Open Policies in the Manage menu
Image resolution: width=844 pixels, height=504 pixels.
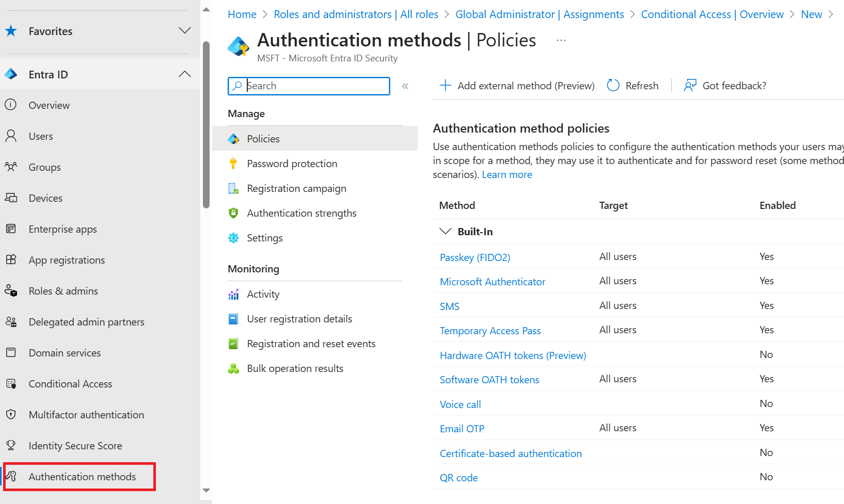pyautogui.click(x=315, y=139)
